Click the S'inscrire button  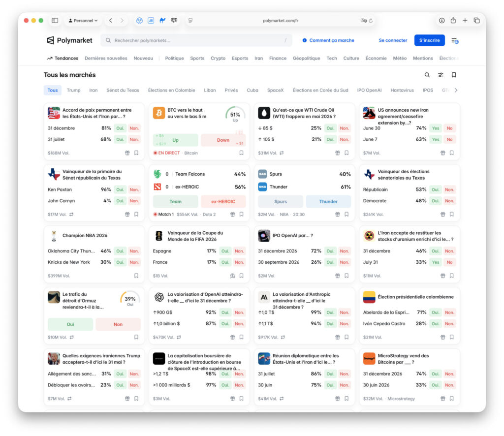429,40
